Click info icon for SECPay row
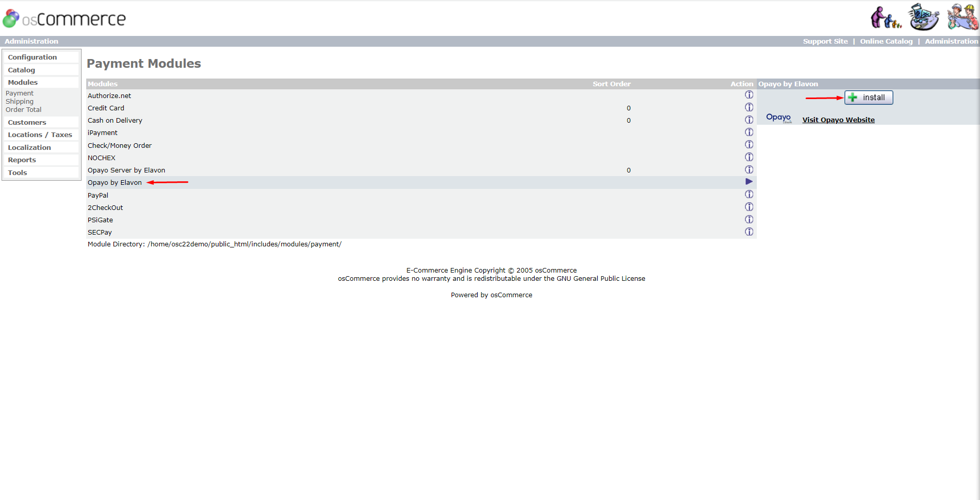Image resolution: width=980 pixels, height=500 pixels. pyautogui.click(x=749, y=232)
